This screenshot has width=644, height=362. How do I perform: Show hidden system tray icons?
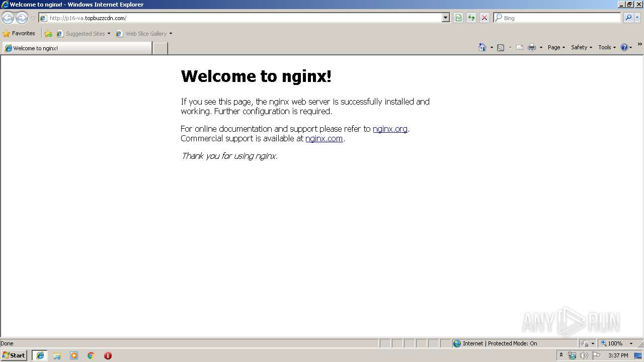(561, 355)
